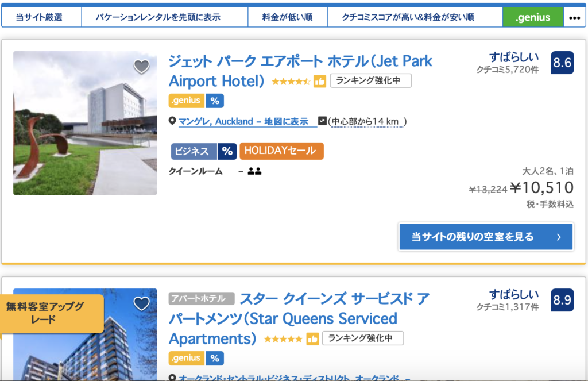Viewport: 588px width, 381px height.
Task: Sort by 料金が低い順 tab
Action: tap(288, 17)
